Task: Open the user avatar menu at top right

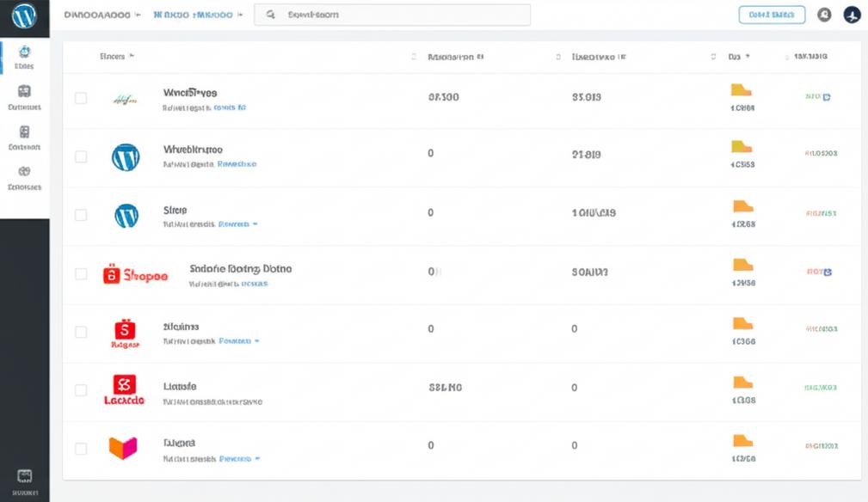Action: click(x=850, y=15)
